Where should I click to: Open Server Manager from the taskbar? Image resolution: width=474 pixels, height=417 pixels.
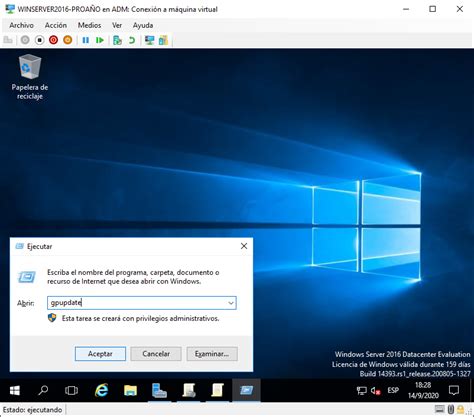[159, 390]
